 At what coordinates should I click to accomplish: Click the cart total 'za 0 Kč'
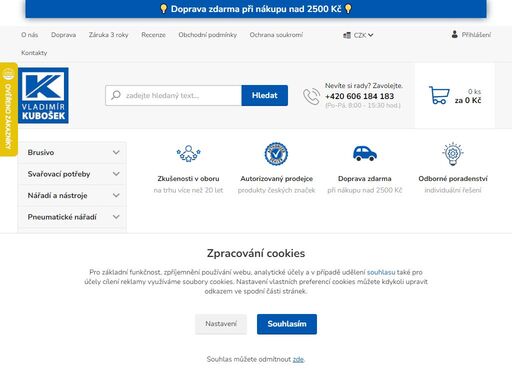click(x=468, y=100)
